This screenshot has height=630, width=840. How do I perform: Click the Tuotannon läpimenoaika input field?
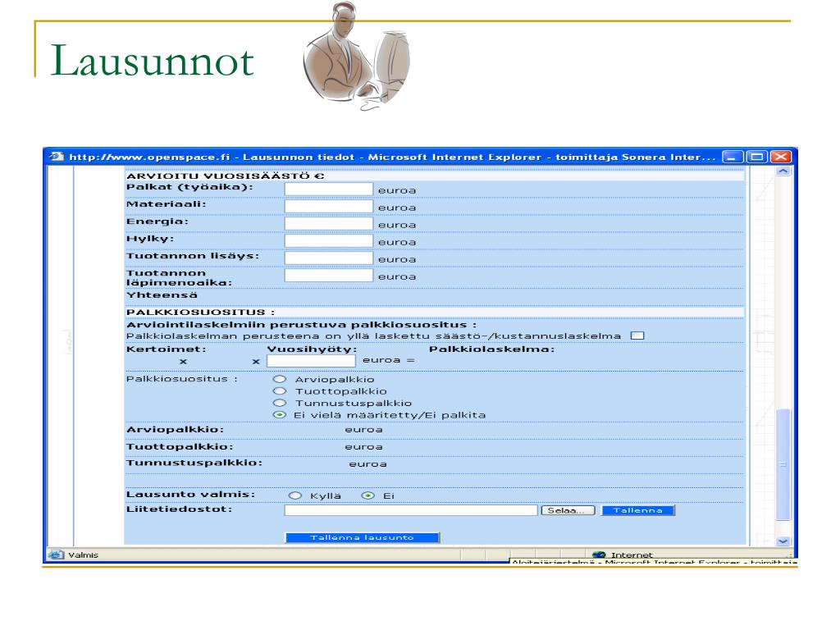(x=328, y=275)
